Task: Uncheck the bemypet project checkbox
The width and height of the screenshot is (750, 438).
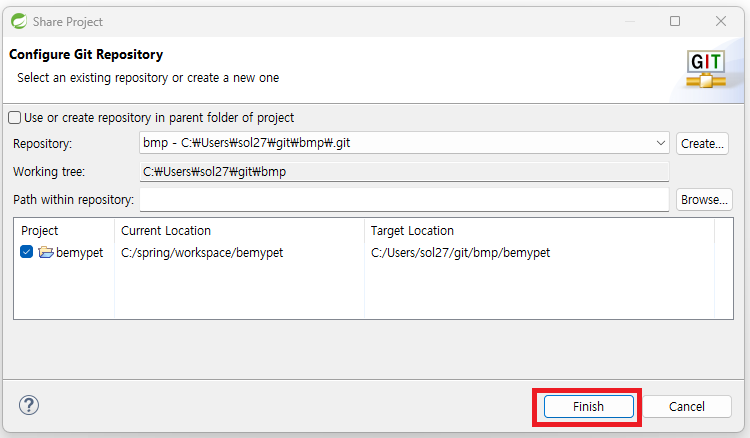Action: click(x=27, y=252)
